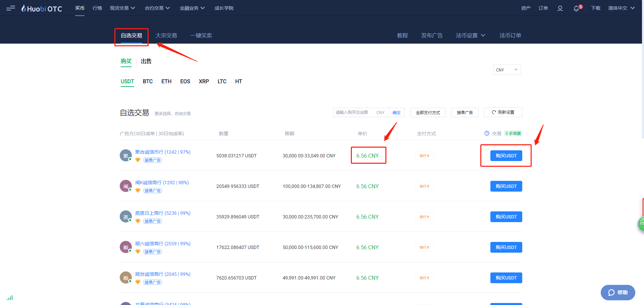Viewport: 644px width, 305px height.
Task: Switch to the 出售 tab
Action: 146,61
